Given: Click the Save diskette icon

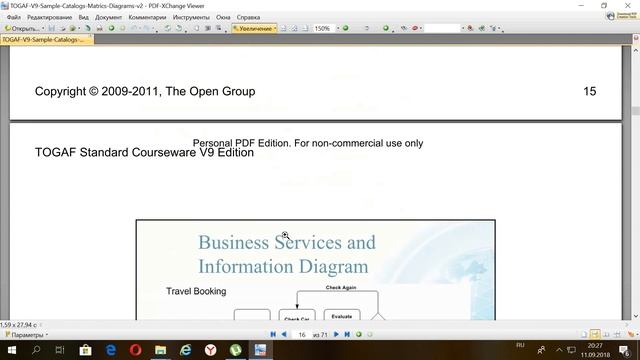Looking at the screenshot, I should point(51,28).
